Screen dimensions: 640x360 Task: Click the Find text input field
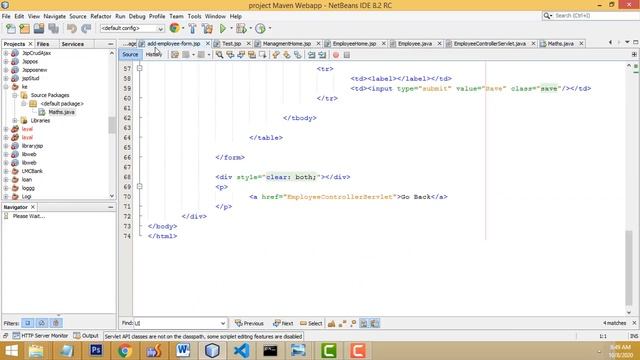(x=177, y=323)
